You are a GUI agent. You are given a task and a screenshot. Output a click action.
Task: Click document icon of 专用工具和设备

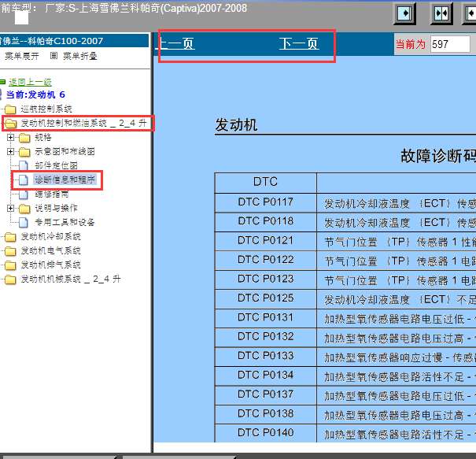[24, 222]
